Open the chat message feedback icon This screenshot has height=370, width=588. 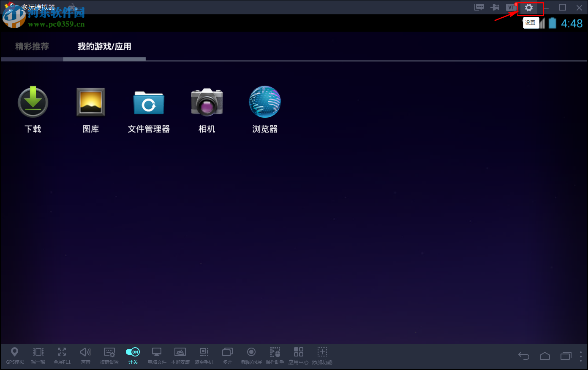coord(479,7)
